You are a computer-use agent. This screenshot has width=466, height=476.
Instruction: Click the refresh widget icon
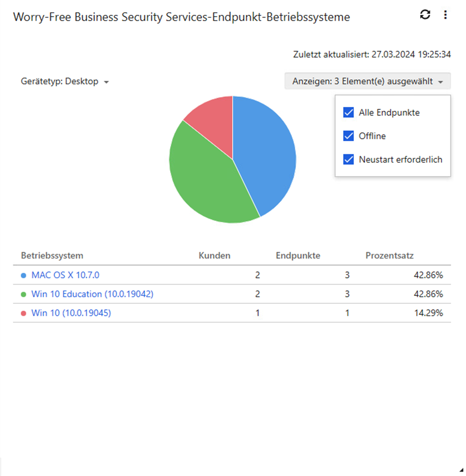pos(425,15)
